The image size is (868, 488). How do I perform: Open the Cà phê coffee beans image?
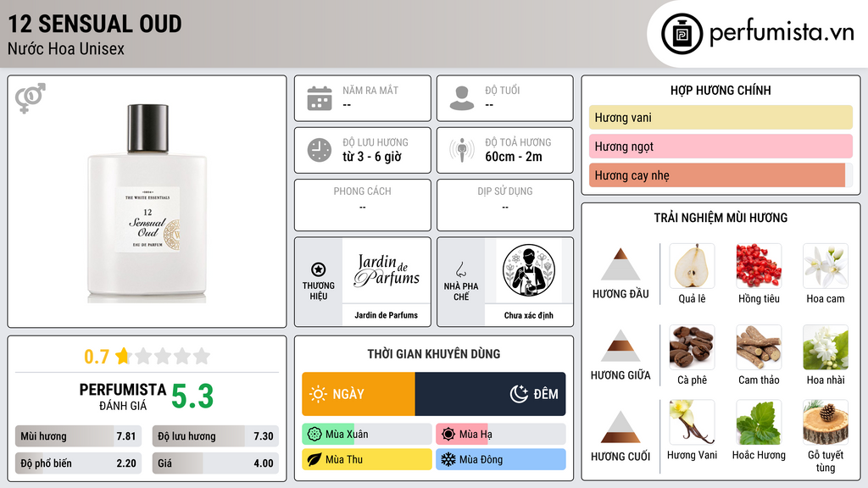[x=692, y=347]
